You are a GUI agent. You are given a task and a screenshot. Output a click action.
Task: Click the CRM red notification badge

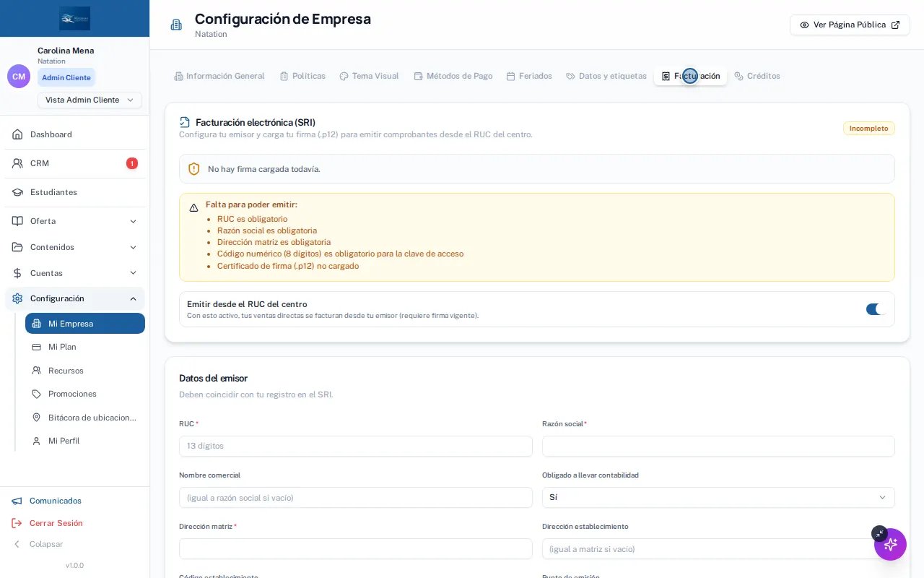point(132,163)
